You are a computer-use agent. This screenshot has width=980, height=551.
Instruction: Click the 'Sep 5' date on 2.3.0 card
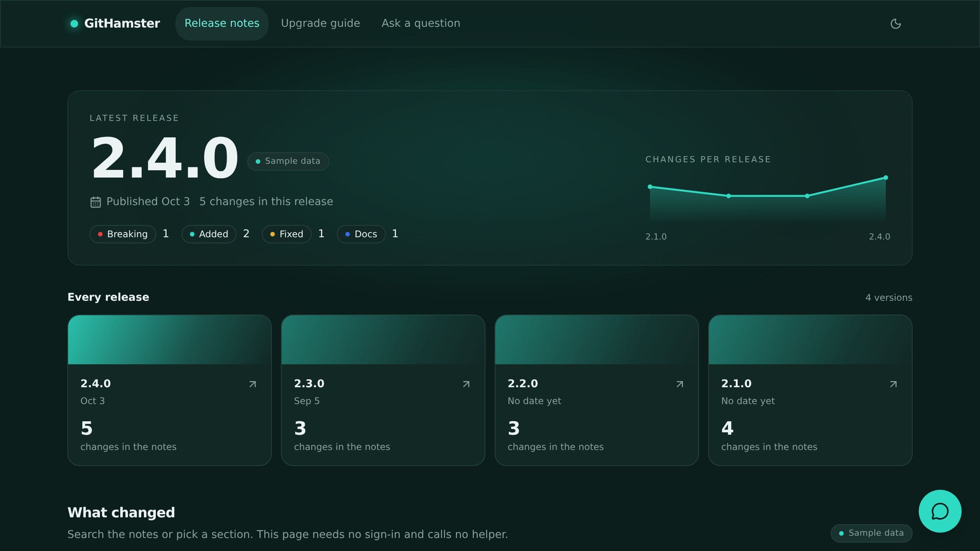click(x=307, y=401)
